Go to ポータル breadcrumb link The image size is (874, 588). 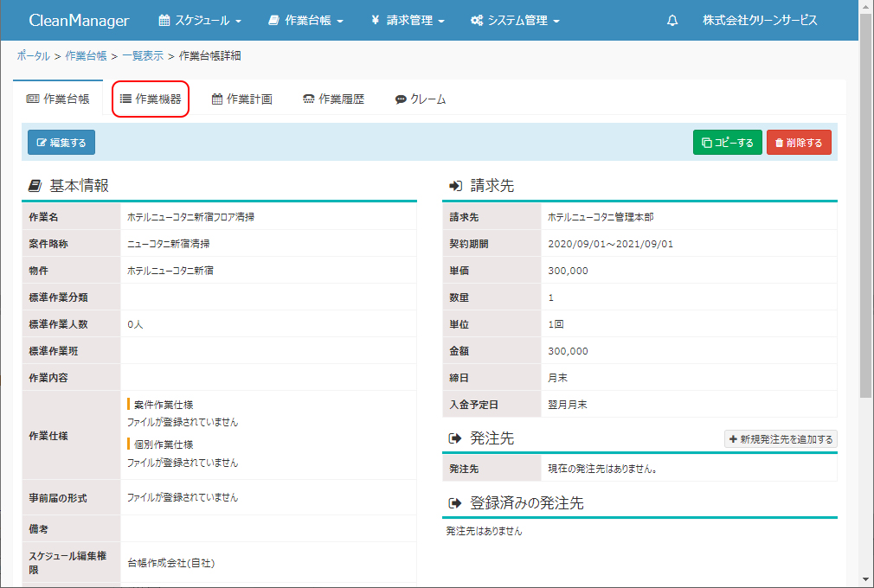coord(33,56)
